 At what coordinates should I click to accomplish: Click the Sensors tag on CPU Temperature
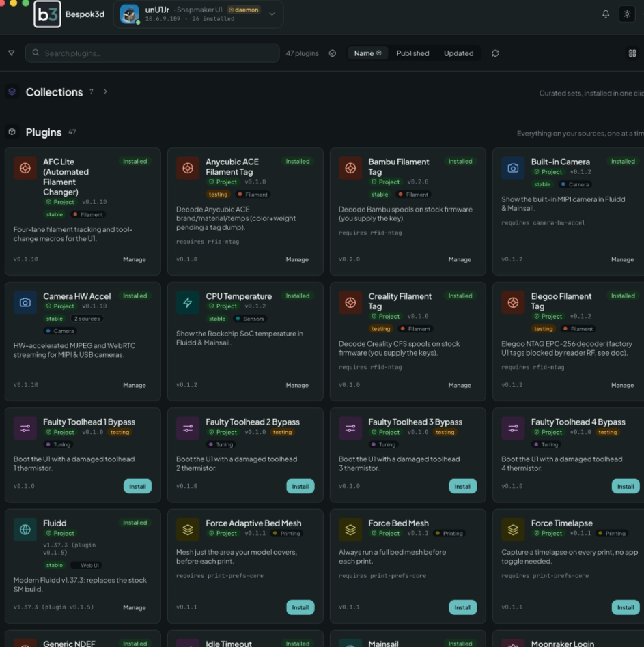pos(249,319)
